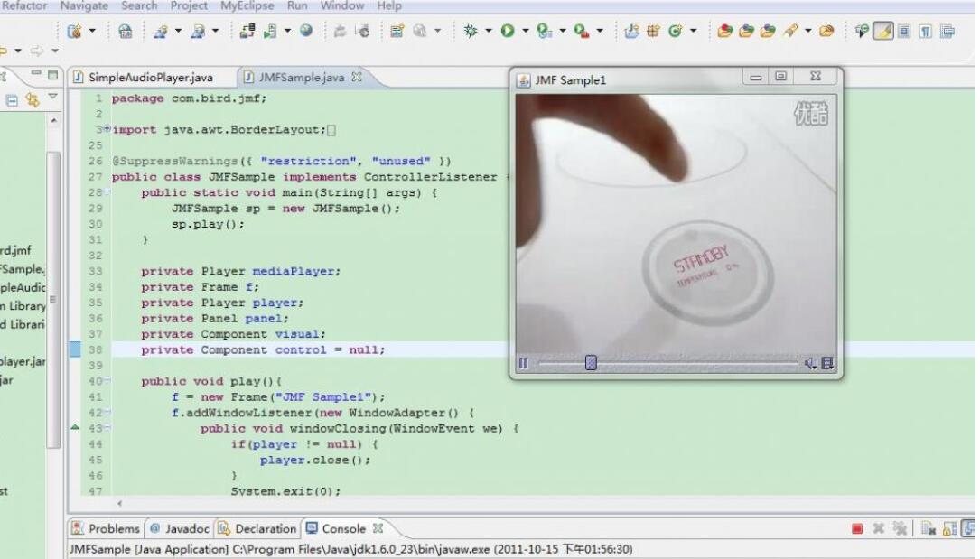
Task: Select the Debug toolbar icon
Action: tap(471, 30)
